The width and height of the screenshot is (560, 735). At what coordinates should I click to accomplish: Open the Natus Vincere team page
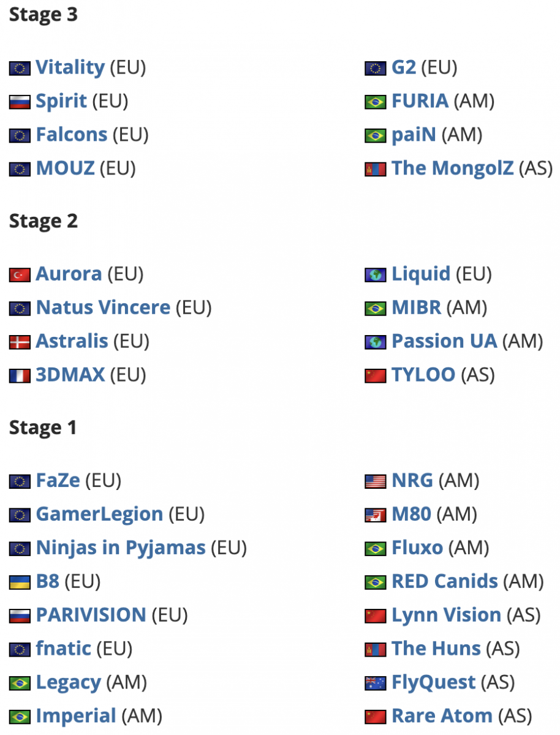tap(103, 307)
